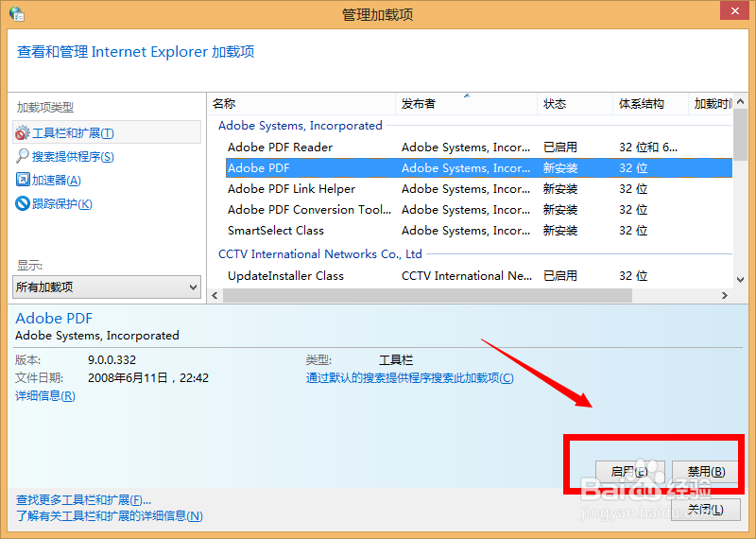Click the vertical scrollbar thumb

pos(741,134)
